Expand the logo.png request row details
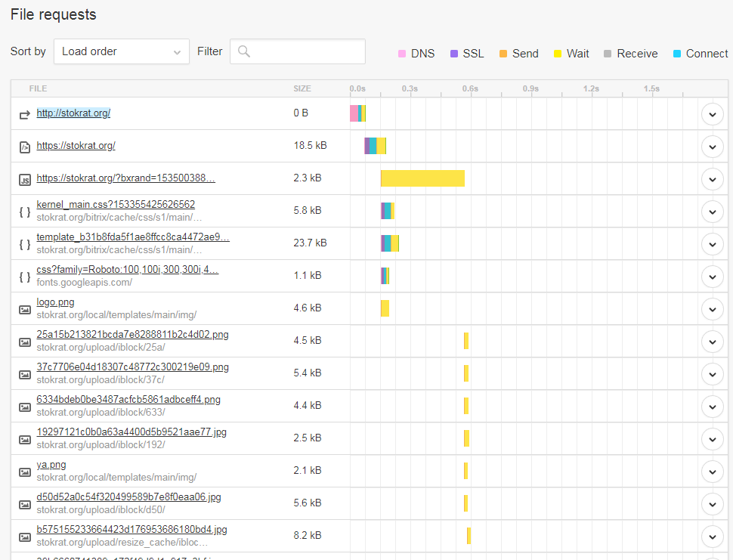Screen dimensions: 733x560 712,309
